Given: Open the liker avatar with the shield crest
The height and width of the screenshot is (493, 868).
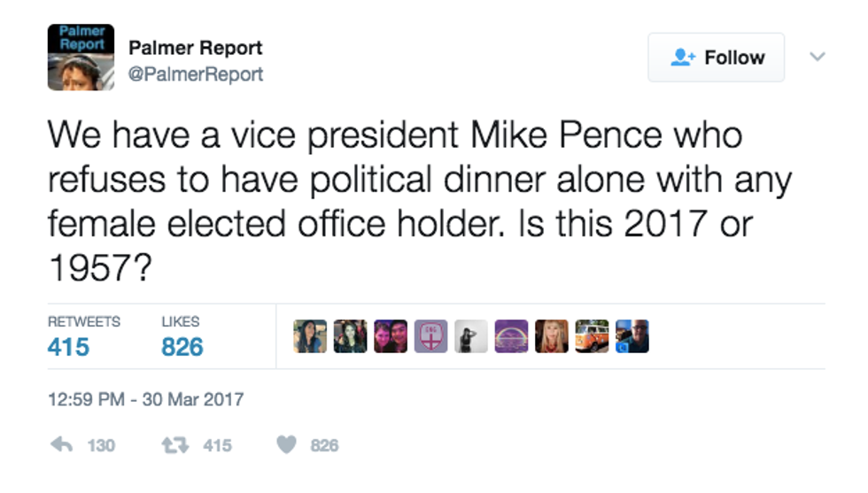Looking at the screenshot, I should click(430, 336).
